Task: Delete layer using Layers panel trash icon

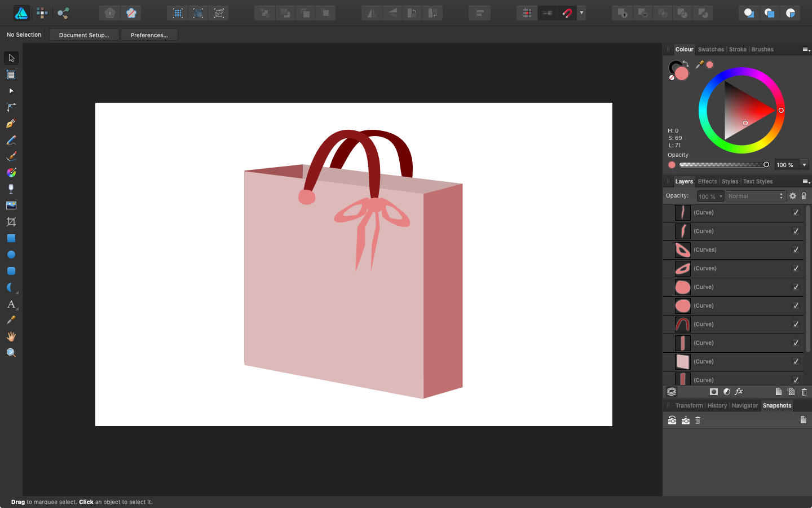Action: (x=804, y=392)
